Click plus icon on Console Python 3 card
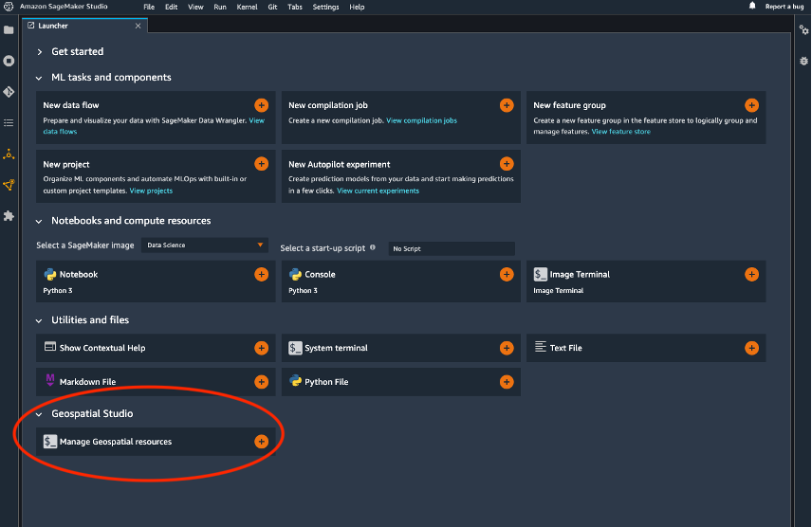The width and height of the screenshot is (812, 527). [x=507, y=274]
